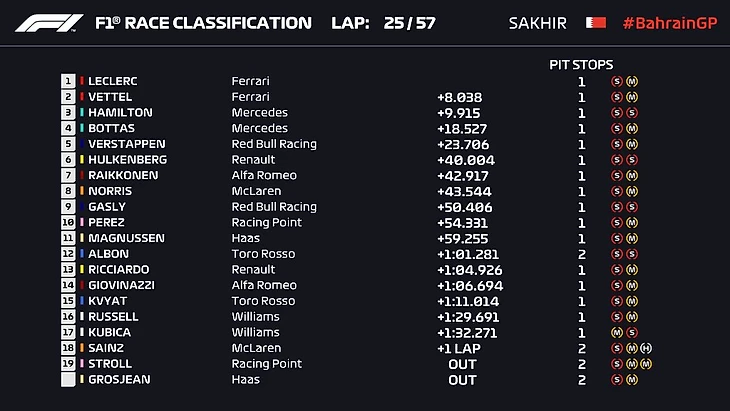
Task: Click Bottas's gap time +18.527
Action: [462, 128]
